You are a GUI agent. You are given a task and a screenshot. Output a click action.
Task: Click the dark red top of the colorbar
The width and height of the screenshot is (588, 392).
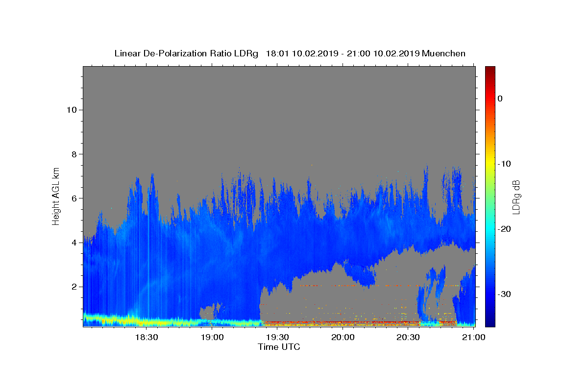[x=490, y=70]
